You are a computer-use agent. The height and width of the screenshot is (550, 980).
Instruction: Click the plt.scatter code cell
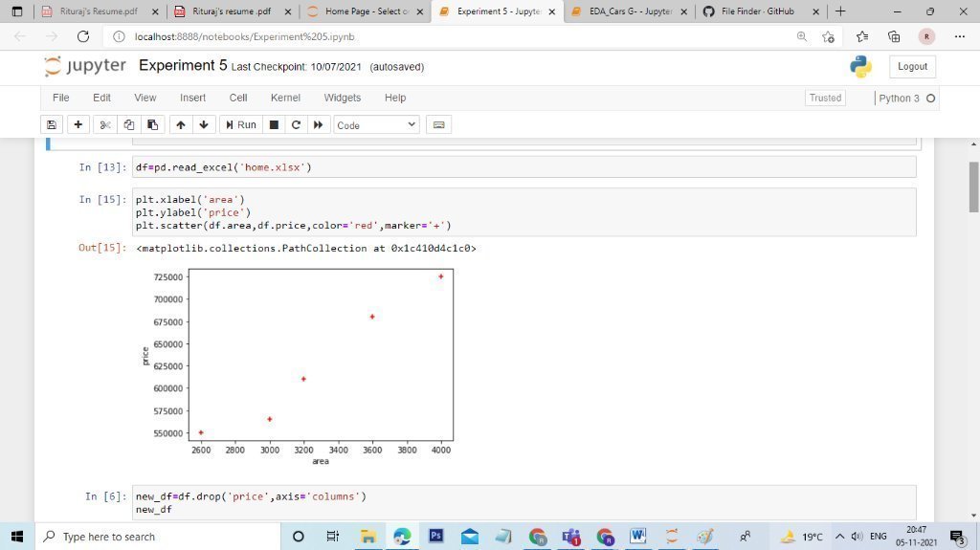523,212
